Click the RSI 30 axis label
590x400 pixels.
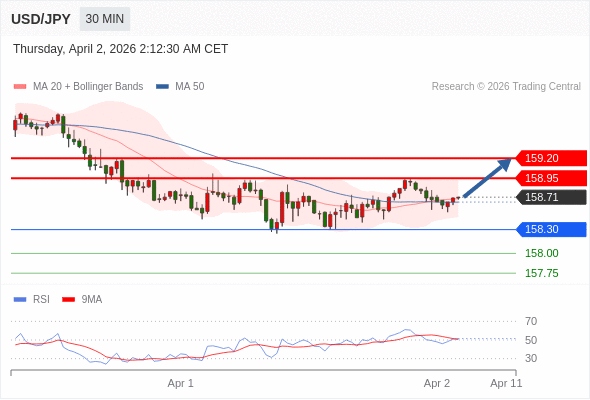tap(531, 358)
